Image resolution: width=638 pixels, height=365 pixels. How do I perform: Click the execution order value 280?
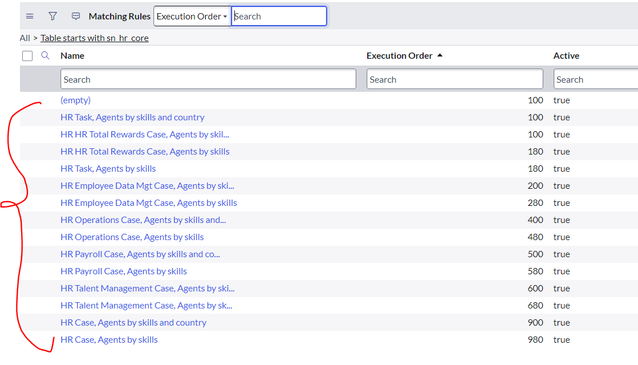point(535,203)
